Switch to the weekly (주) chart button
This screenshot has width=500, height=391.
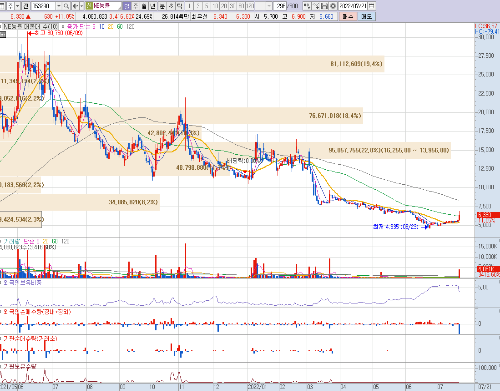[135, 6]
